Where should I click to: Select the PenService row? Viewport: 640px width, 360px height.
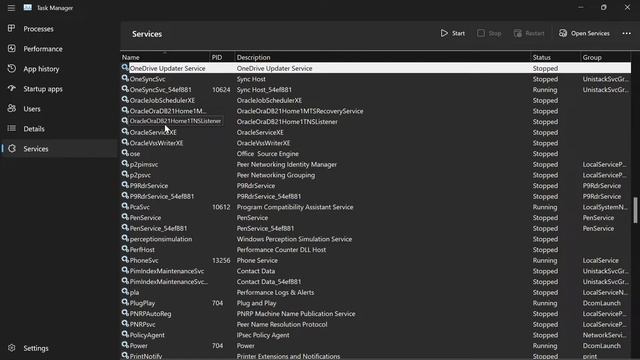[x=376, y=218]
